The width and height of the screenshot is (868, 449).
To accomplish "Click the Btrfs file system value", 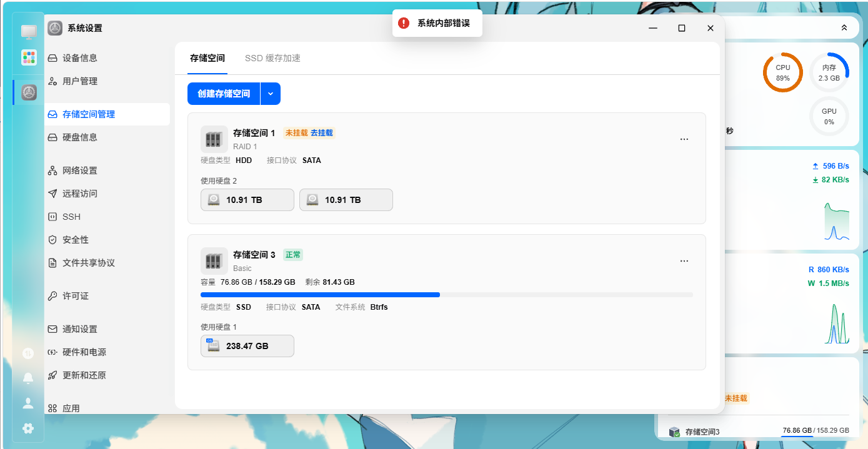I will [x=379, y=307].
